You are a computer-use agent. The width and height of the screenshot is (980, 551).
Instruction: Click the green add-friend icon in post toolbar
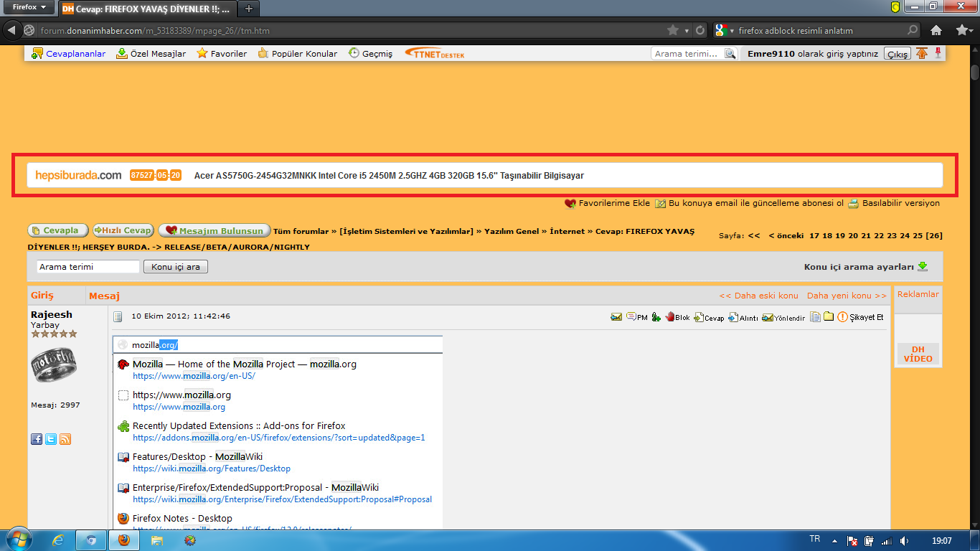pyautogui.click(x=656, y=317)
